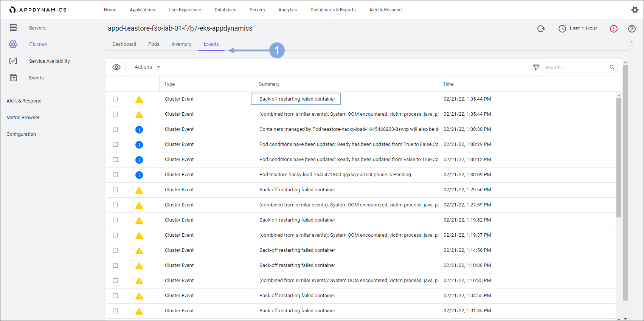The image size is (644, 321).
Task: Switch to the Inventory tab
Action: (x=182, y=44)
